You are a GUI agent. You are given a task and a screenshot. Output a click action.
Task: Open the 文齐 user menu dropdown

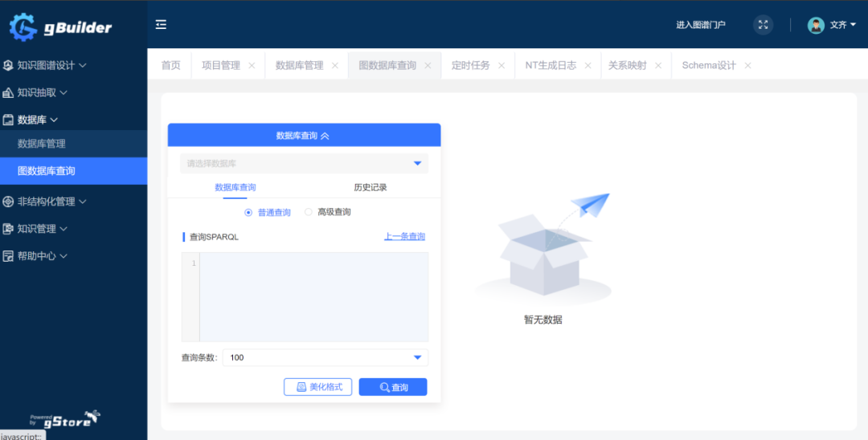tap(843, 25)
